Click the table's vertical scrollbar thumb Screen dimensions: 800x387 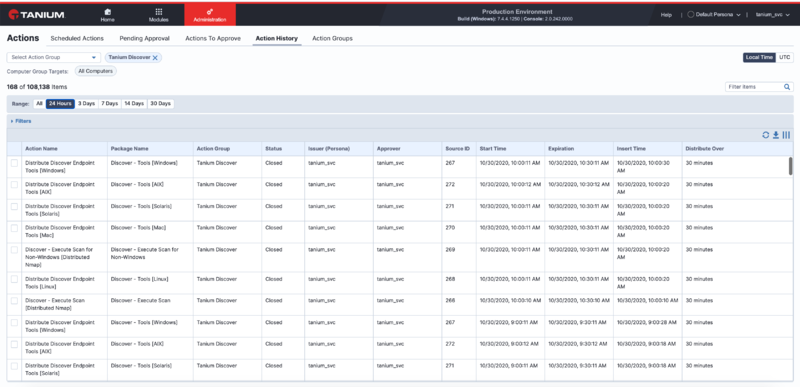pos(790,166)
